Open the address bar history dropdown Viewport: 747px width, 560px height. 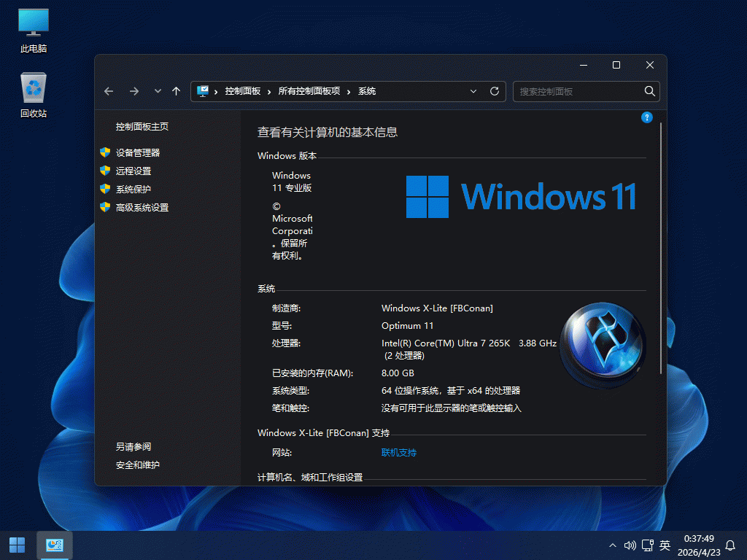point(473,91)
